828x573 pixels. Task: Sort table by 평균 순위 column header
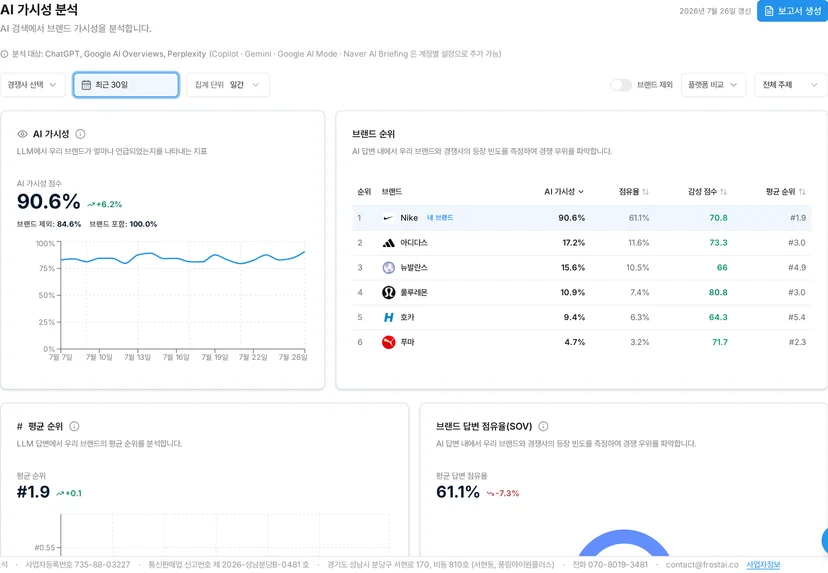pyautogui.click(x=786, y=192)
